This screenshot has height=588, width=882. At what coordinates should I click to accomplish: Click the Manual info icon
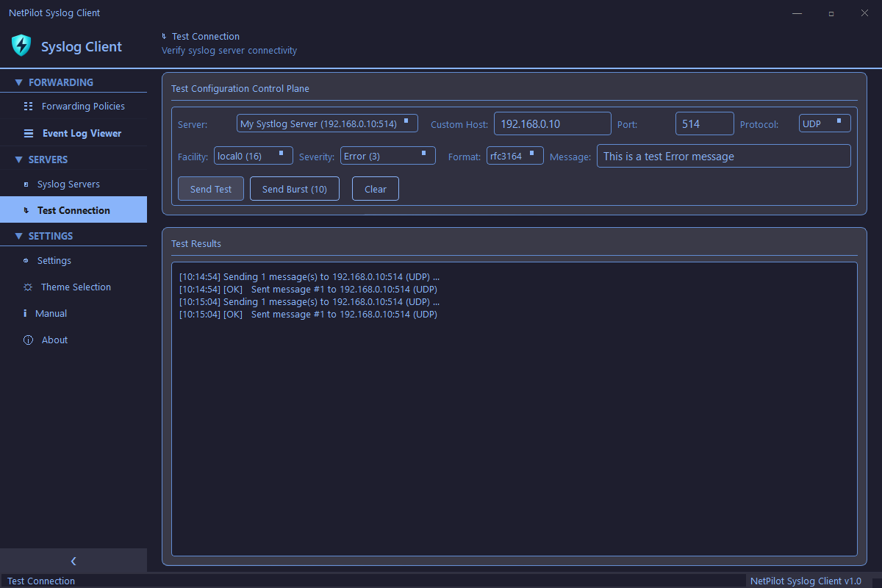(26, 314)
